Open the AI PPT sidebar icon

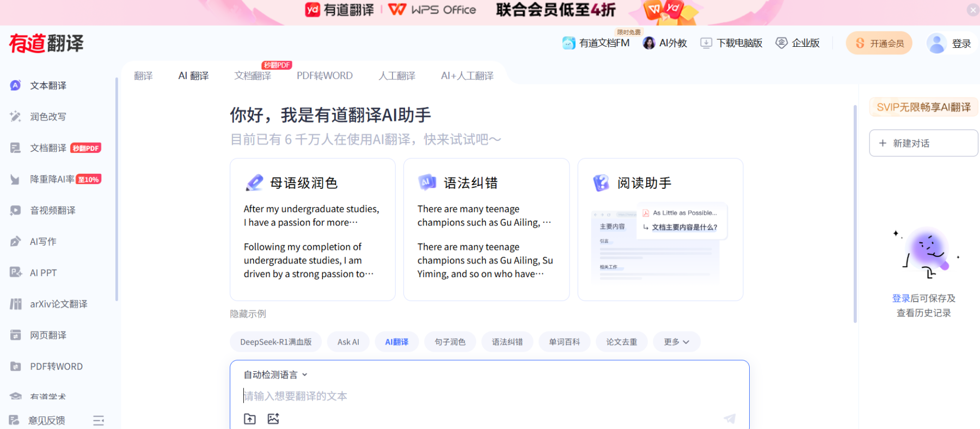pyautogui.click(x=15, y=273)
